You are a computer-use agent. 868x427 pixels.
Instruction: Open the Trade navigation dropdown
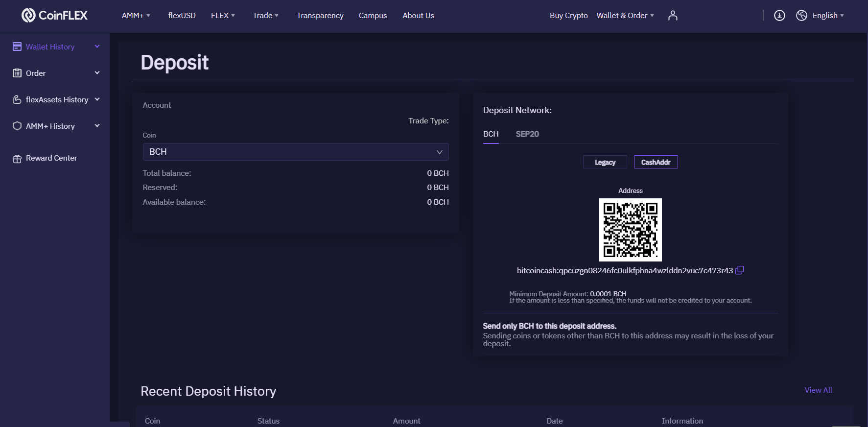[x=265, y=16]
